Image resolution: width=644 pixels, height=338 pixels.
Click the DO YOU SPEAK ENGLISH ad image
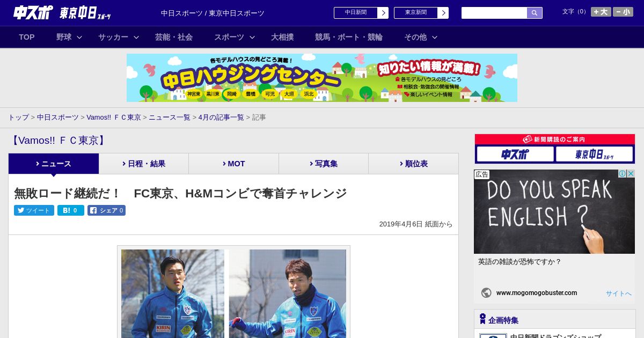tap(554, 212)
